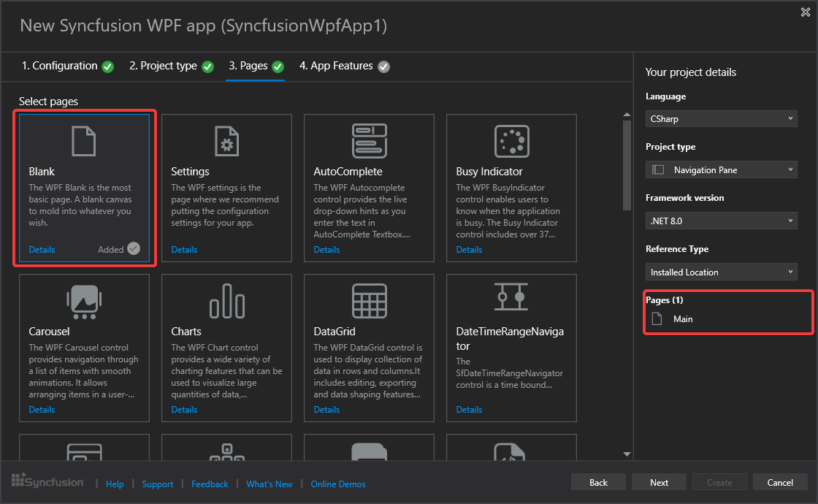Switch to the 1. Configuration tab

[59, 66]
